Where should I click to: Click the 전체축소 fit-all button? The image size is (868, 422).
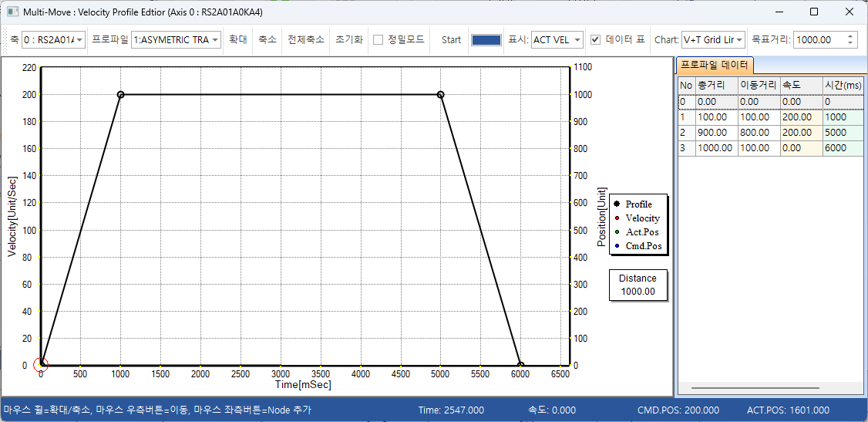click(305, 40)
